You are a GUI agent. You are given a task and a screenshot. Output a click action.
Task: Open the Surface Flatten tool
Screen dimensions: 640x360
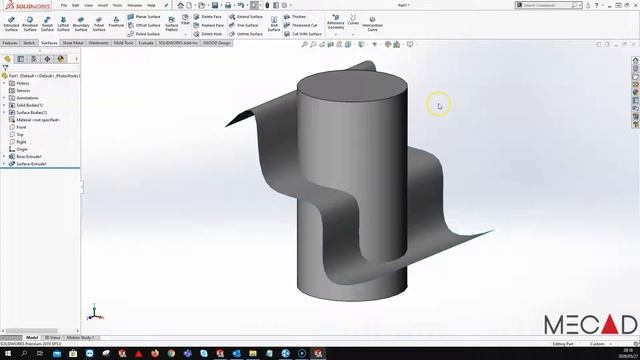(x=171, y=24)
